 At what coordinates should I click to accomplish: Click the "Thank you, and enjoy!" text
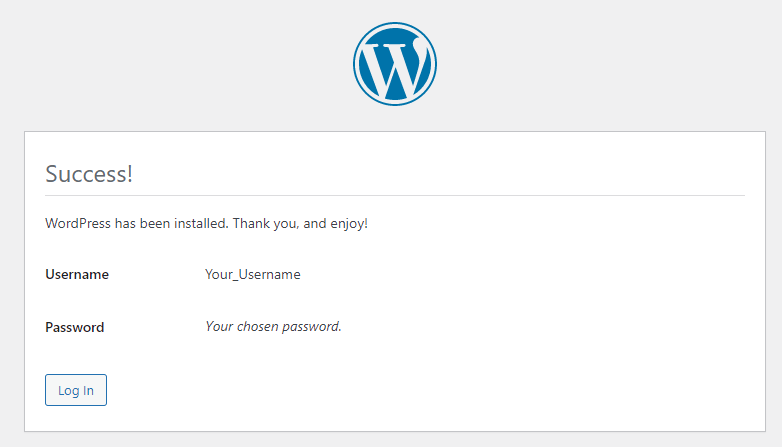[x=300, y=223]
